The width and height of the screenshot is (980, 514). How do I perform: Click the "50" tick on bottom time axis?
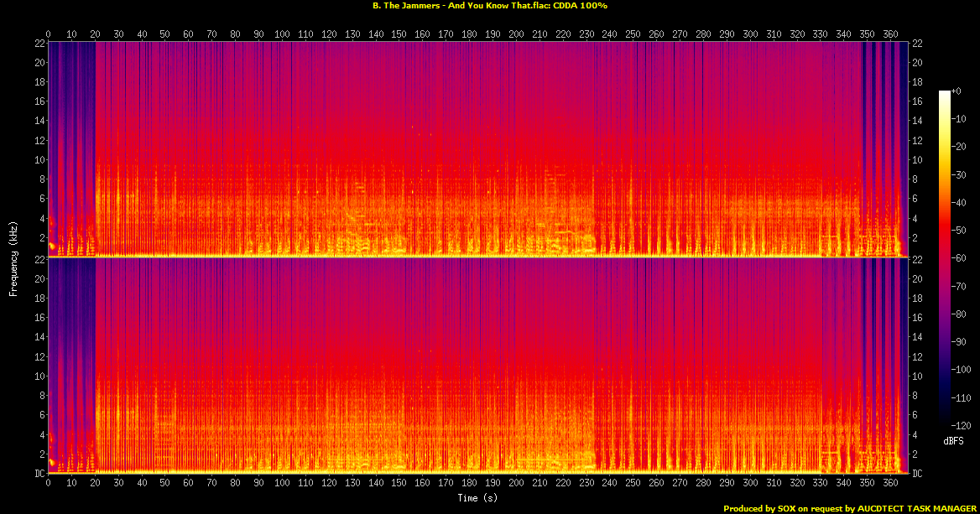(x=165, y=482)
